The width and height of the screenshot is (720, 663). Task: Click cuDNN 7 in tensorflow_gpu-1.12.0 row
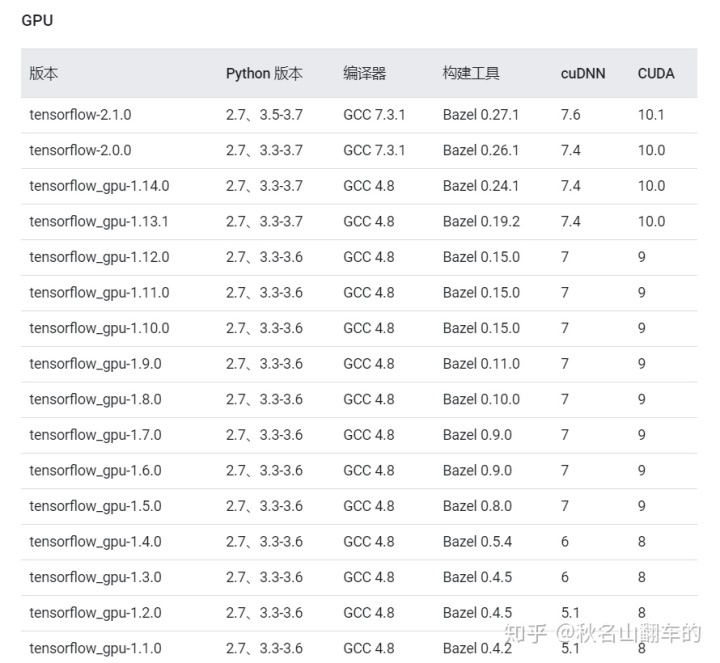click(565, 257)
